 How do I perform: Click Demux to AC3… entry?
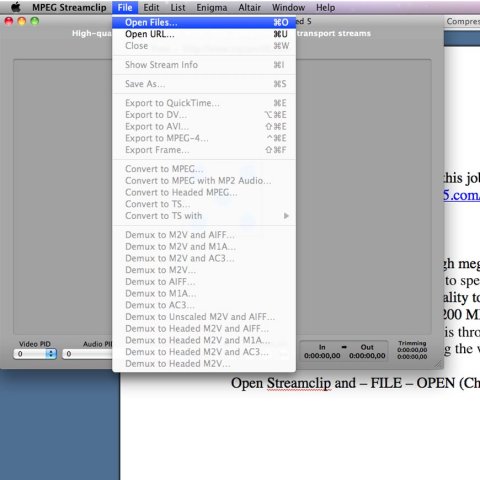click(204, 305)
